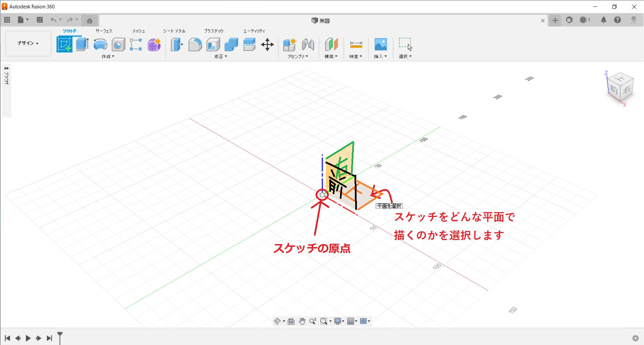Select the Fillet tool
The width and height of the screenshot is (644, 345).
(x=195, y=45)
